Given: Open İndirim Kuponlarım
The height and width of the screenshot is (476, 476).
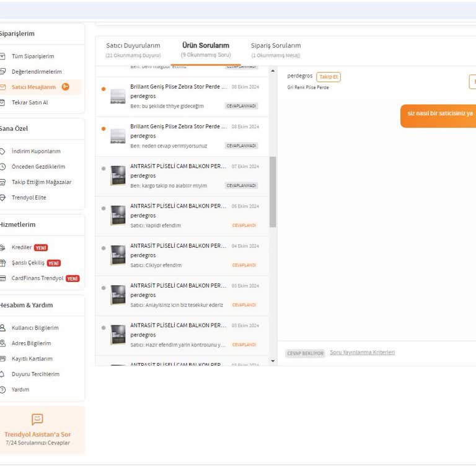Looking at the screenshot, I should 36,151.
